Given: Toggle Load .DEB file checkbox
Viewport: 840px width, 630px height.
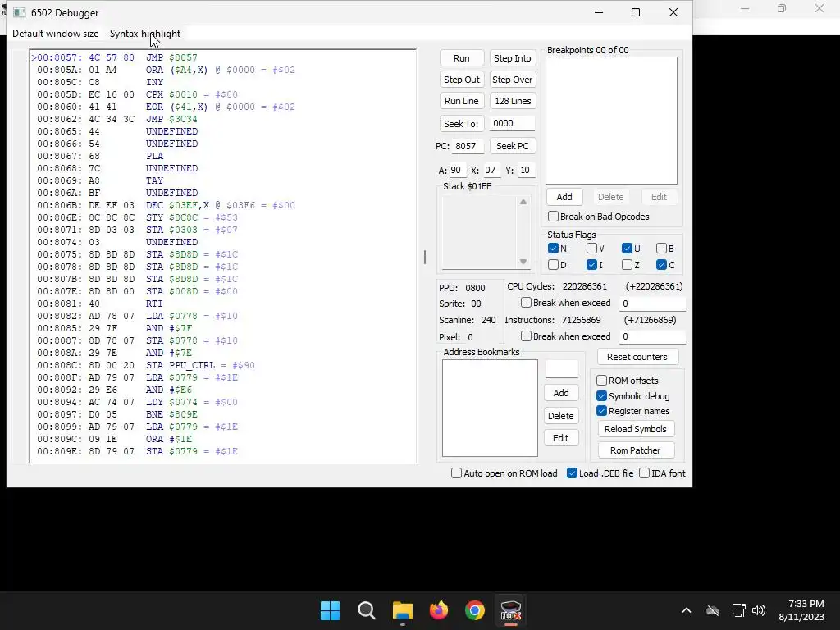Looking at the screenshot, I should (600, 473).
